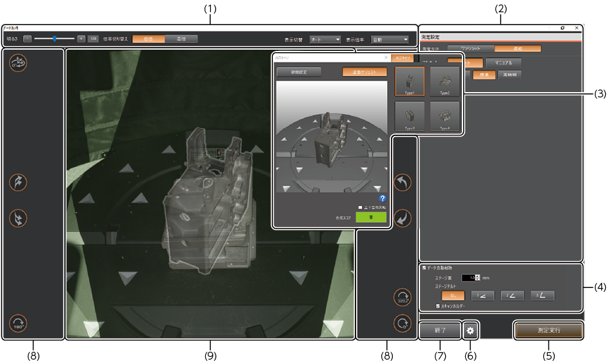The width and height of the screenshot is (609, 364).
Task: Click the return-to-0° rotation icon
Action: (x=403, y=322)
